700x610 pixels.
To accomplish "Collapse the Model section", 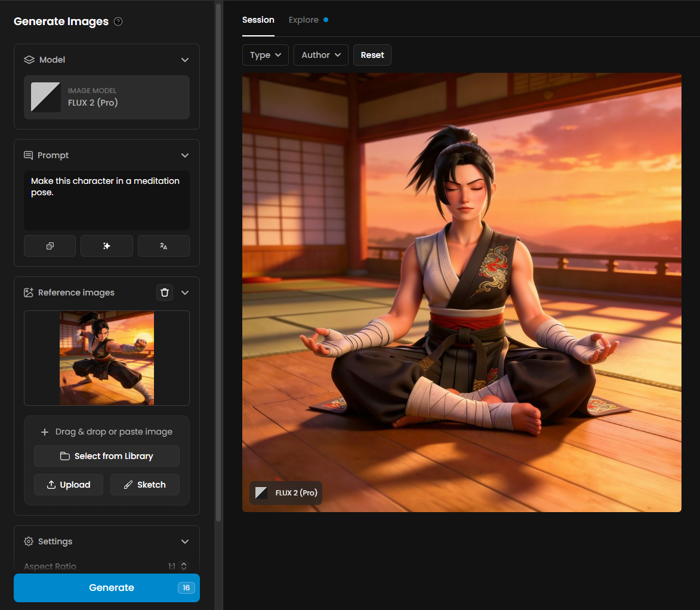I will click(x=185, y=60).
